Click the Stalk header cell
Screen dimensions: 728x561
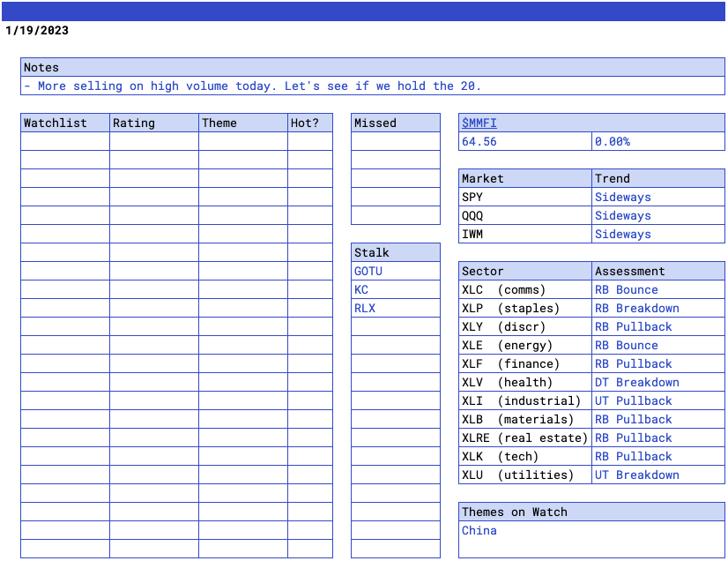[x=396, y=252]
